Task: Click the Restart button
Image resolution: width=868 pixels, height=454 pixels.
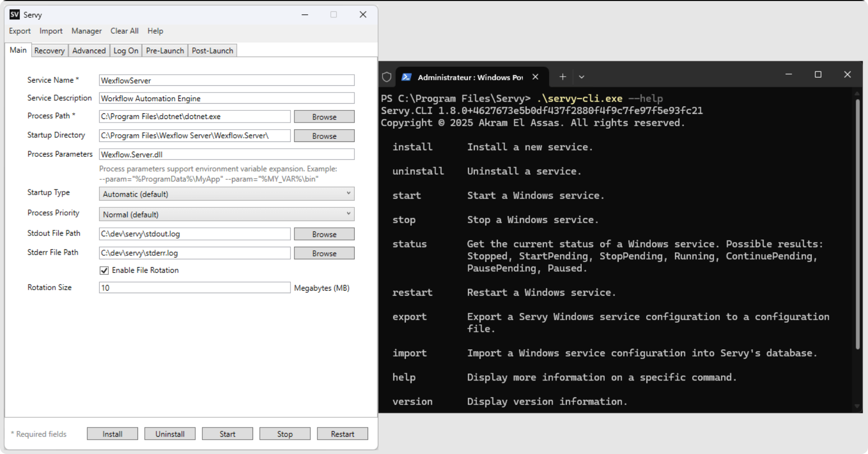Action: point(342,434)
